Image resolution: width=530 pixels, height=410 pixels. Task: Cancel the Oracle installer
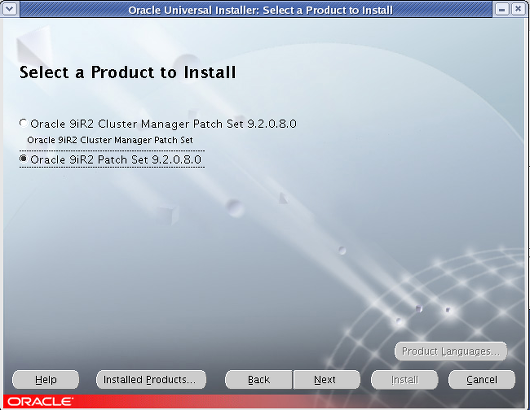pyautogui.click(x=482, y=380)
